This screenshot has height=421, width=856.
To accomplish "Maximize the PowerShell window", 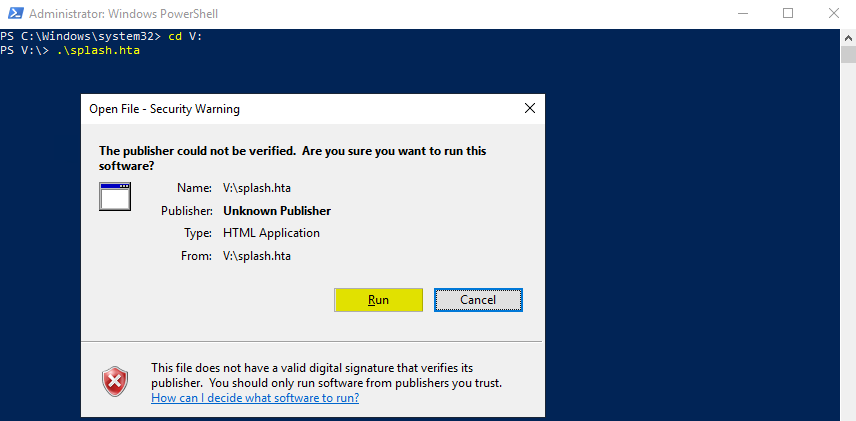I will click(788, 14).
